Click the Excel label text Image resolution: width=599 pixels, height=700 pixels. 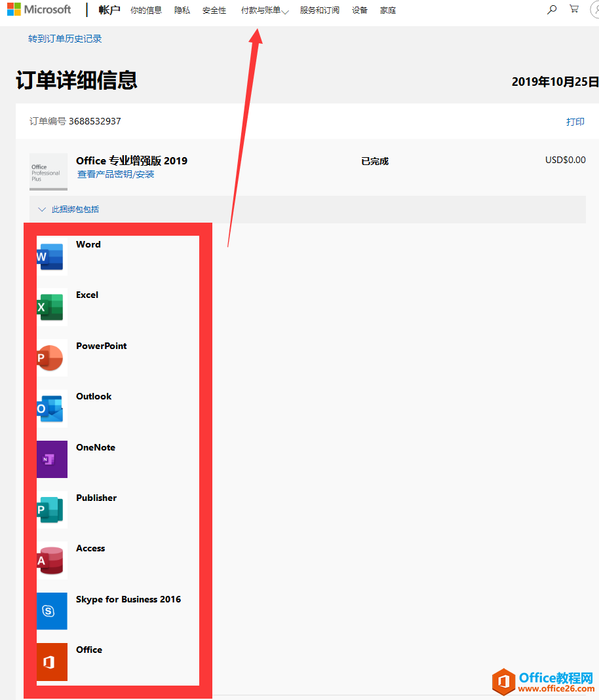point(87,295)
